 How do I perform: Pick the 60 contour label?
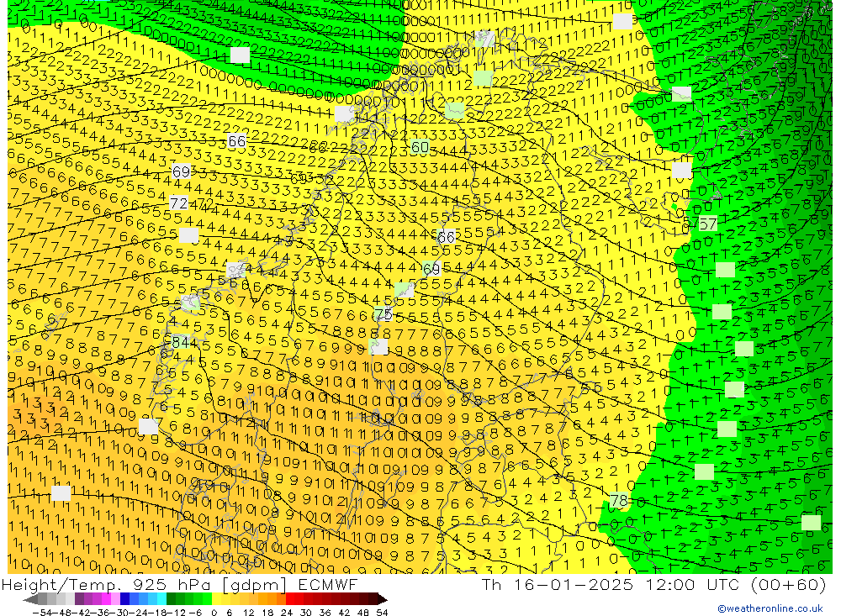pos(420,148)
